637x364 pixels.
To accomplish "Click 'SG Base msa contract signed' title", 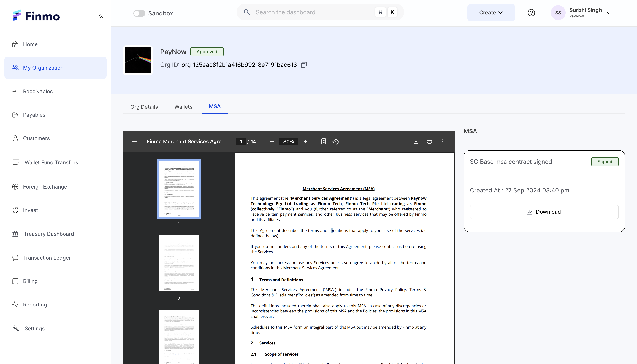I will pos(511,162).
